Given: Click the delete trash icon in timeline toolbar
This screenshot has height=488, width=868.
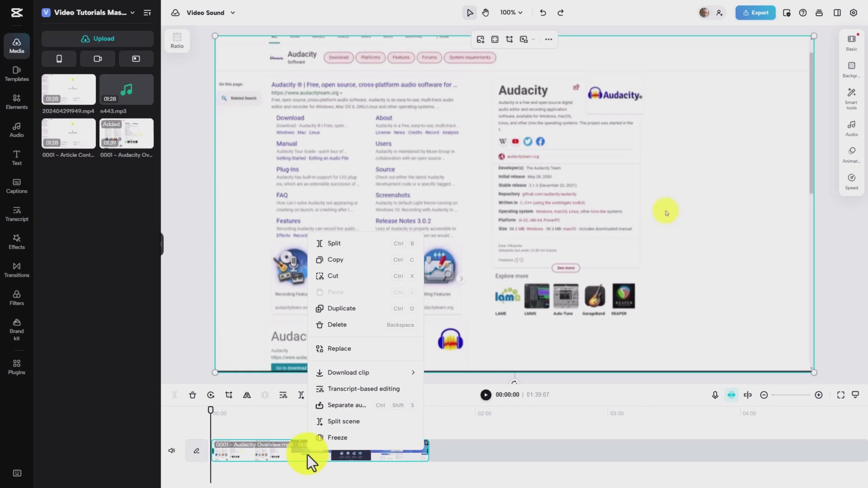Looking at the screenshot, I should pyautogui.click(x=192, y=395).
